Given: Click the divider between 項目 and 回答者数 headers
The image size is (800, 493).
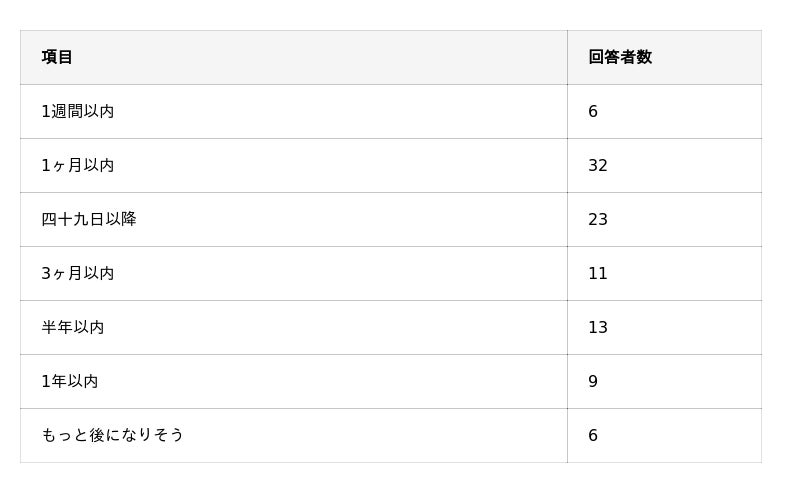Looking at the screenshot, I should pyautogui.click(x=567, y=57).
